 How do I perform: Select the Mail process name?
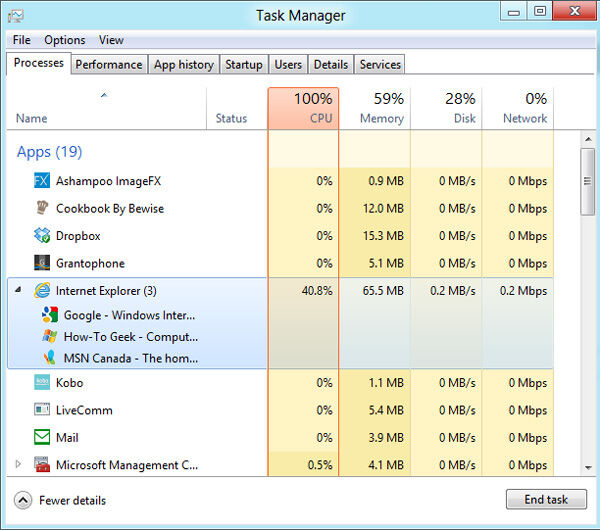(x=67, y=437)
